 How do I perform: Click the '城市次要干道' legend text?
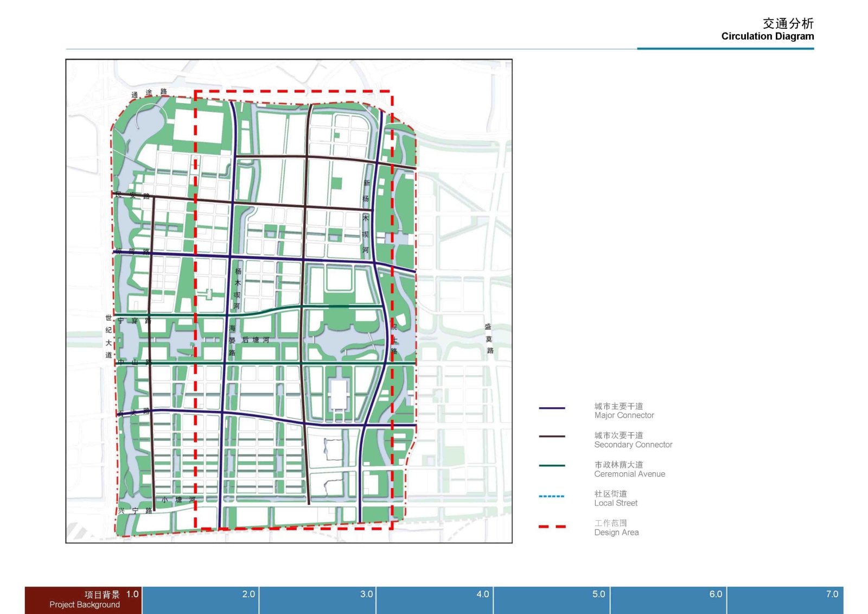[x=618, y=435]
